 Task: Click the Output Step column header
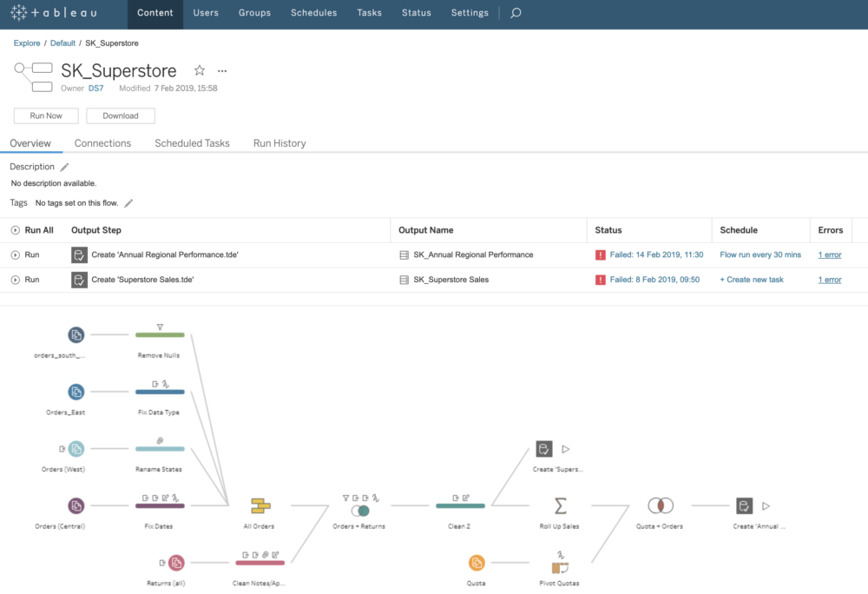[x=96, y=230]
